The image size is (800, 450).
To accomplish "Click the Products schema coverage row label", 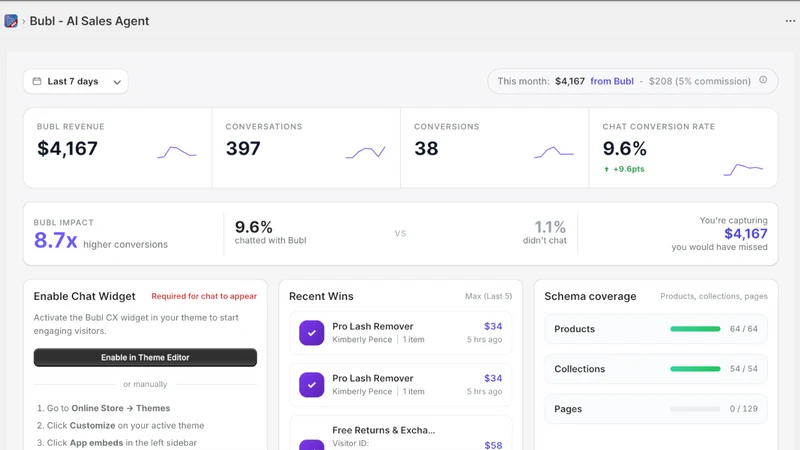I will [x=574, y=329].
